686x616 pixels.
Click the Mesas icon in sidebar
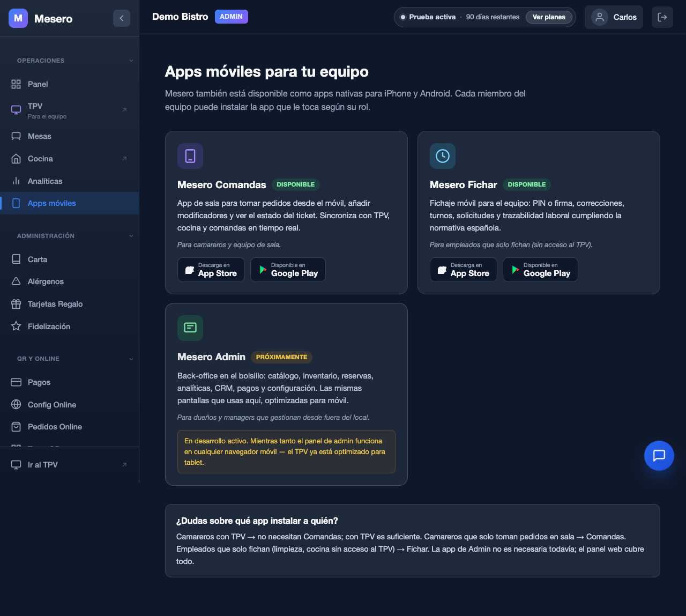click(x=16, y=136)
